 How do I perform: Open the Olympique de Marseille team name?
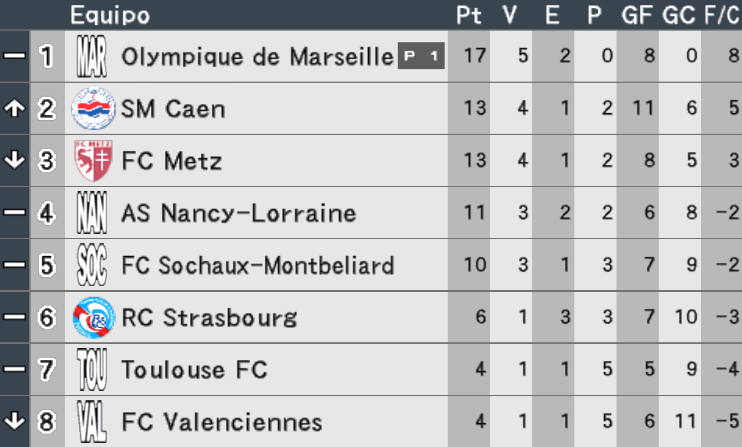click(257, 57)
